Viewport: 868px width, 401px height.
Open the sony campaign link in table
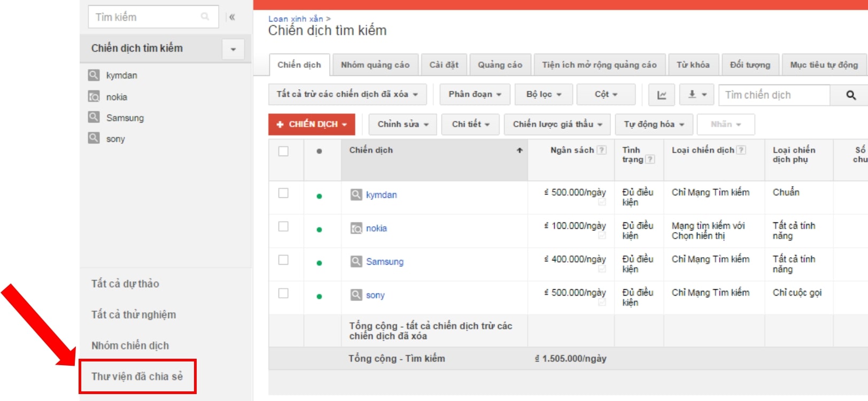pyautogui.click(x=375, y=295)
